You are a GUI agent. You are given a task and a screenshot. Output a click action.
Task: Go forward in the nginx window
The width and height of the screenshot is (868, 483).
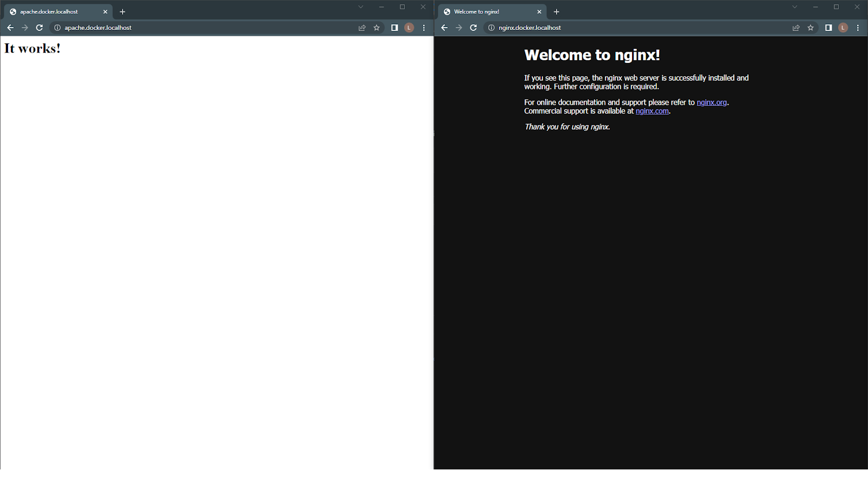pyautogui.click(x=459, y=28)
